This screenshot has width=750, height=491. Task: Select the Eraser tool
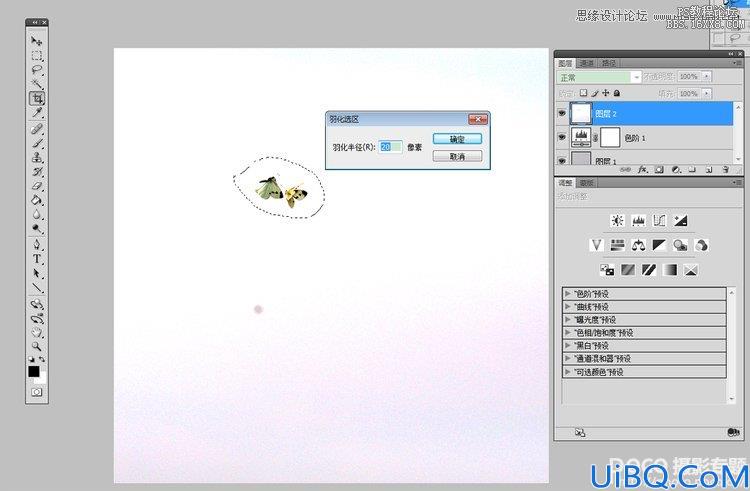tap(37, 186)
